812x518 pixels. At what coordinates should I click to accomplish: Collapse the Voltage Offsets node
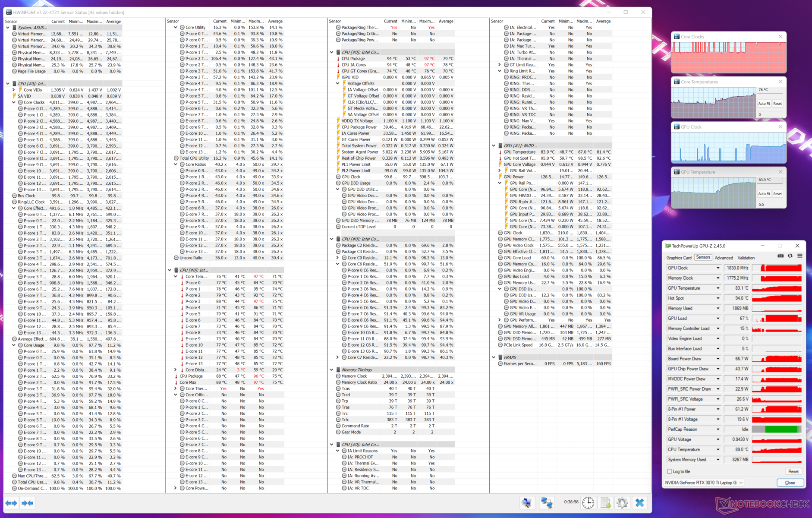338,84
